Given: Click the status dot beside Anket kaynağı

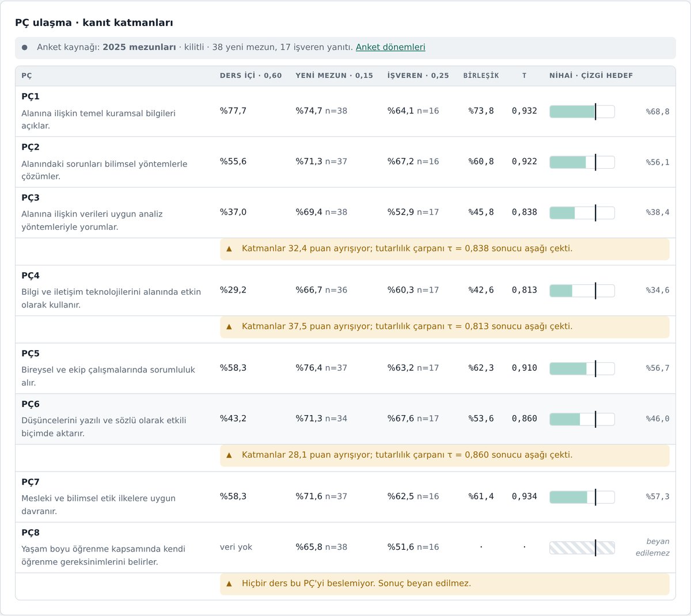Looking at the screenshot, I should pos(25,48).
